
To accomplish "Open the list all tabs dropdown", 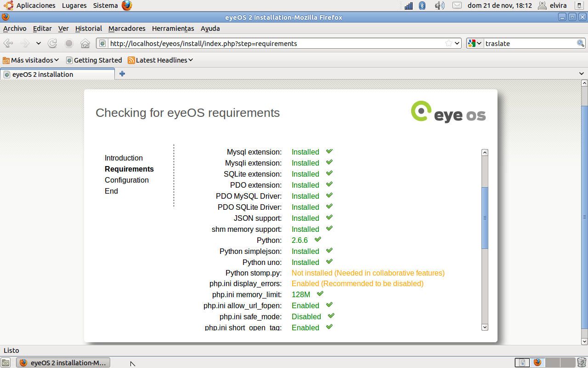I will 582,74.
